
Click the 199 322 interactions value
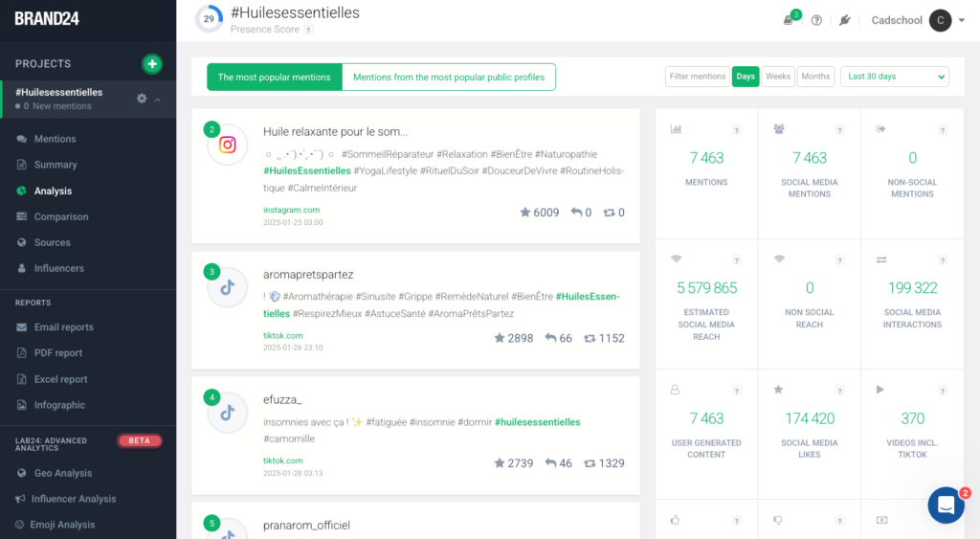912,288
